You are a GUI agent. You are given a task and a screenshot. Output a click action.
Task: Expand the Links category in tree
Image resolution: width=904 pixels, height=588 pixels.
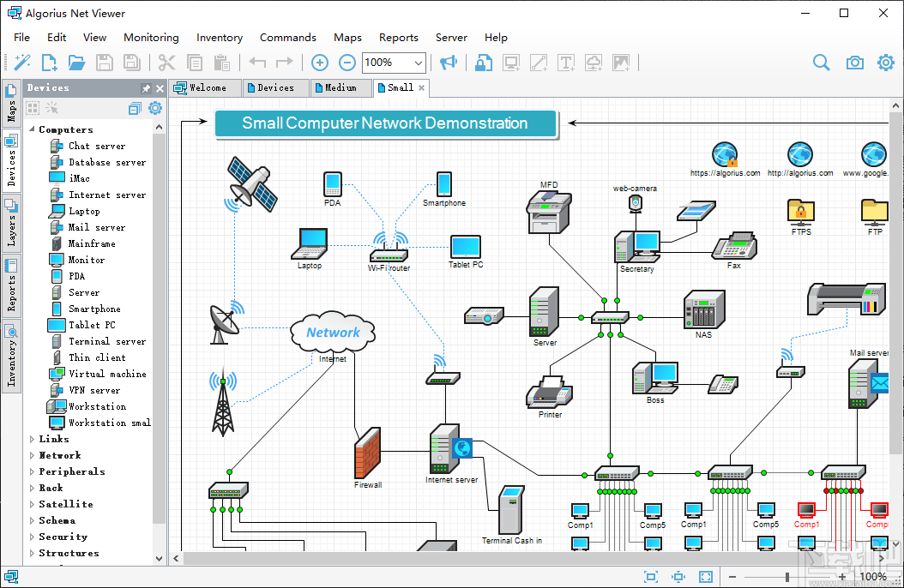(33, 439)
